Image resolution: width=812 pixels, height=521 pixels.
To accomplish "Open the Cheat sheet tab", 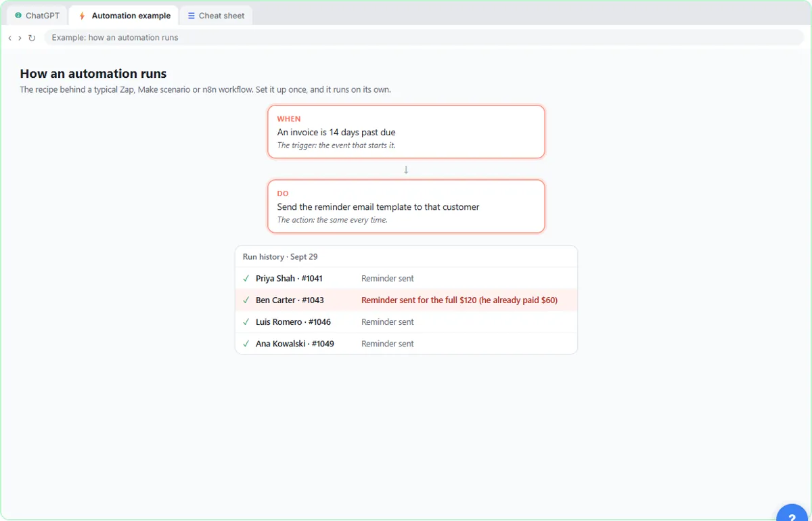I will click(217, 16).
